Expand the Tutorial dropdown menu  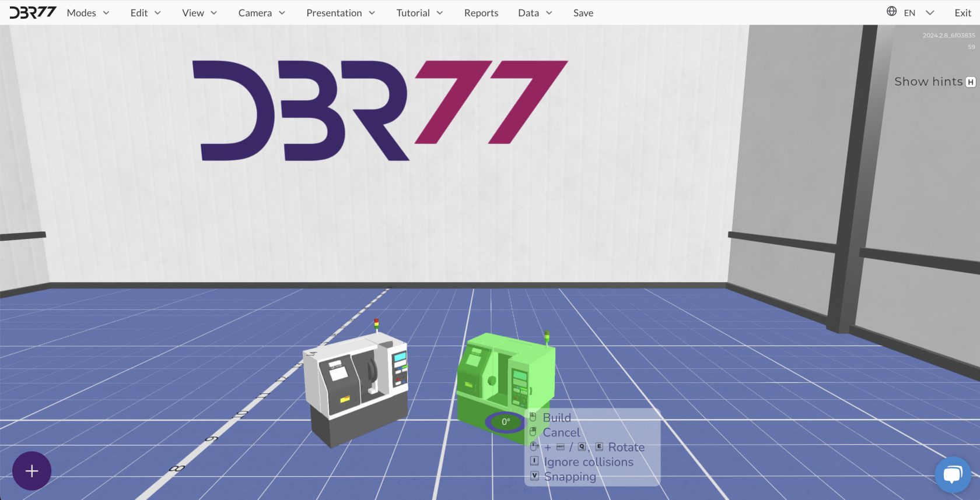tap(419, 13)
